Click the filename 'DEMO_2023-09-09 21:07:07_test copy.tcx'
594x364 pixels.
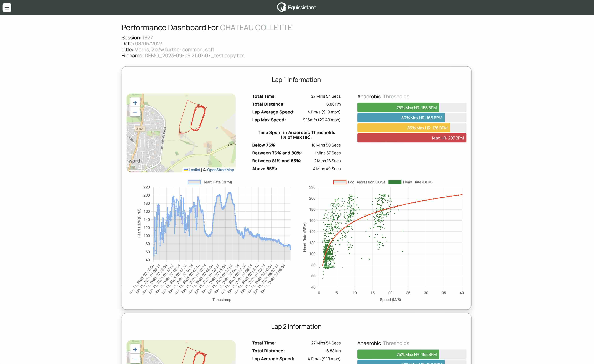pos(194,56)
